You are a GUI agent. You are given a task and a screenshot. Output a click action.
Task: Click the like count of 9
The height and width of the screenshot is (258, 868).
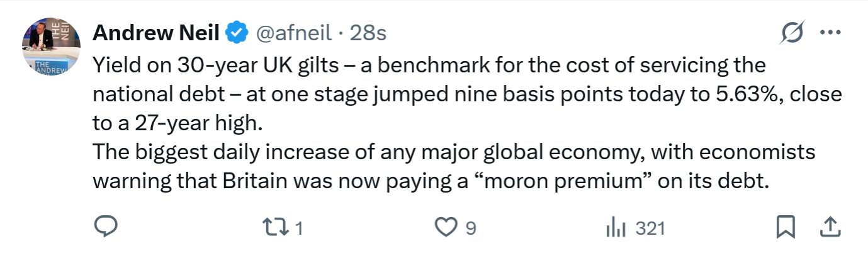pos(470,228)
